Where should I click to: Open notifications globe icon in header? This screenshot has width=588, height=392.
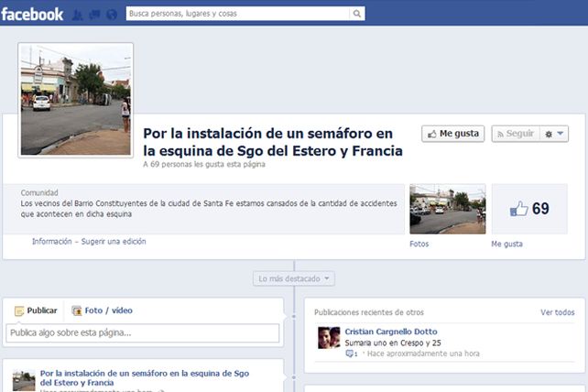(x=112, y=15)
